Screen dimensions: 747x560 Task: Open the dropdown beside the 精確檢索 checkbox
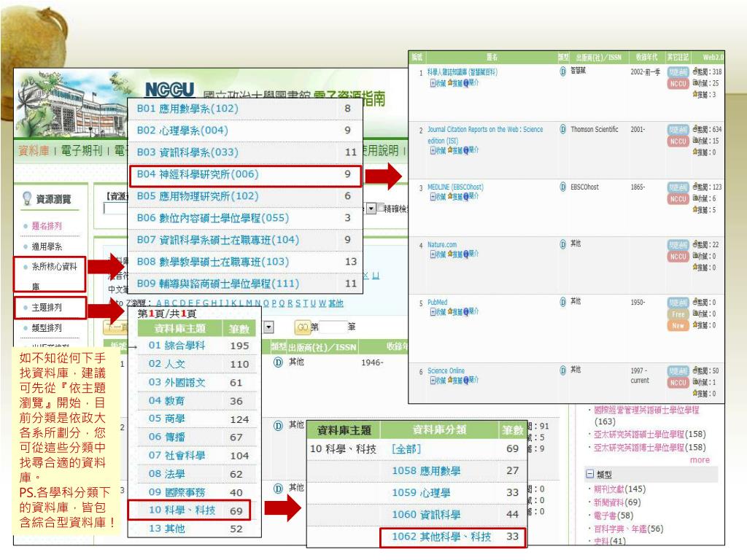[371, 209]
